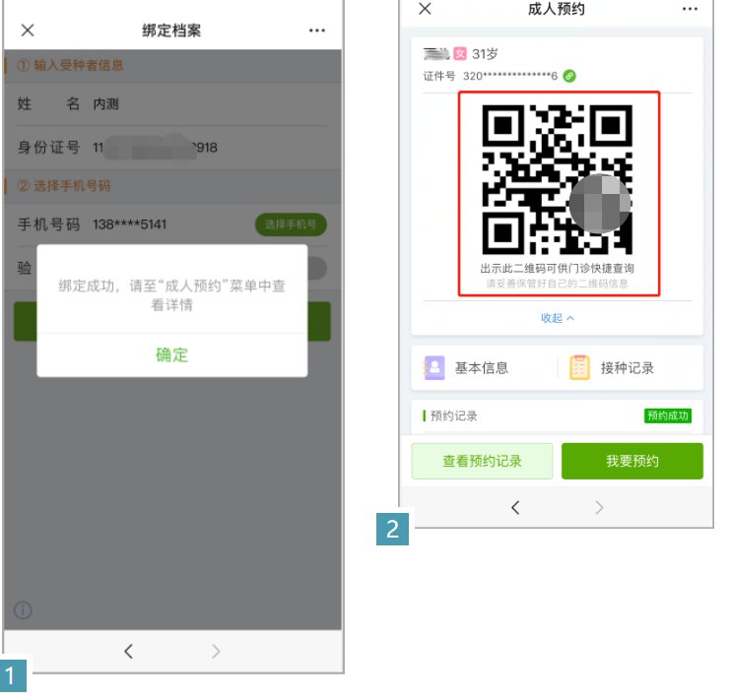Click the green link icon beside 证件号

point(569,76)
